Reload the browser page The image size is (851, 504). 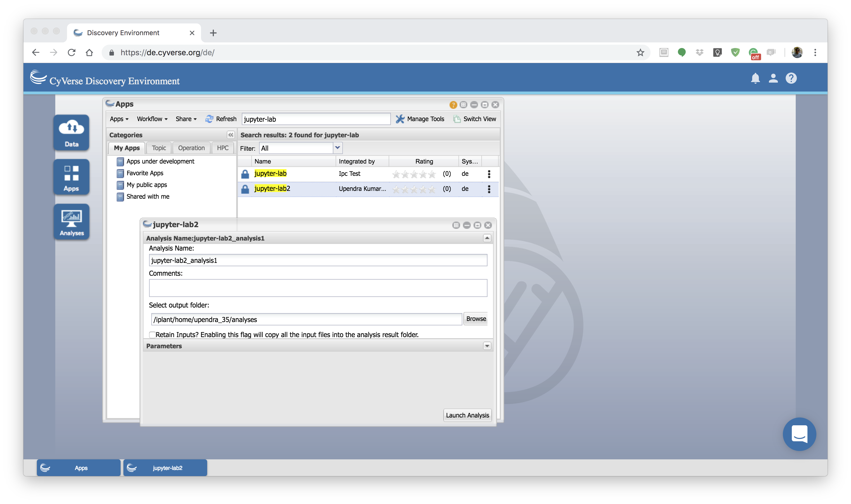click(71, 52)
